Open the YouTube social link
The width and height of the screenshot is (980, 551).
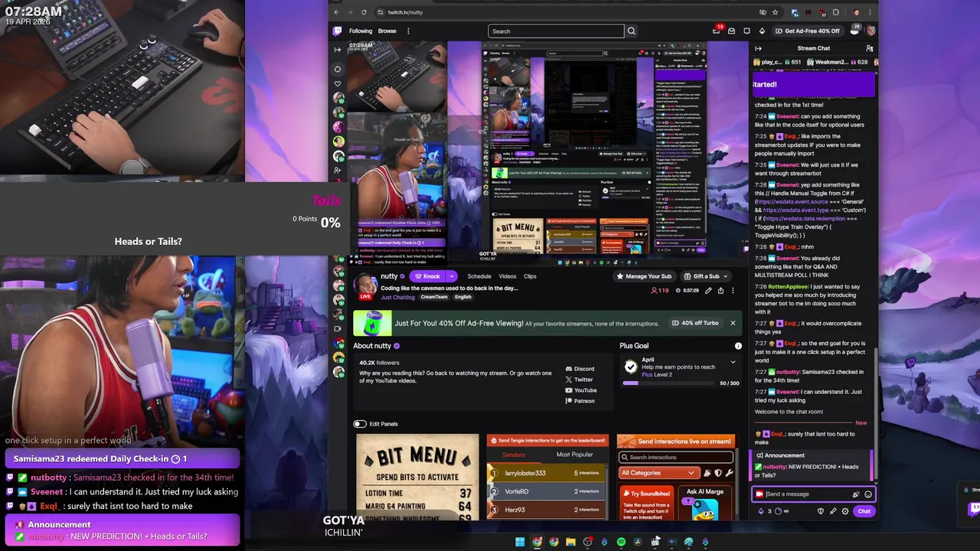tap(580, 390)
